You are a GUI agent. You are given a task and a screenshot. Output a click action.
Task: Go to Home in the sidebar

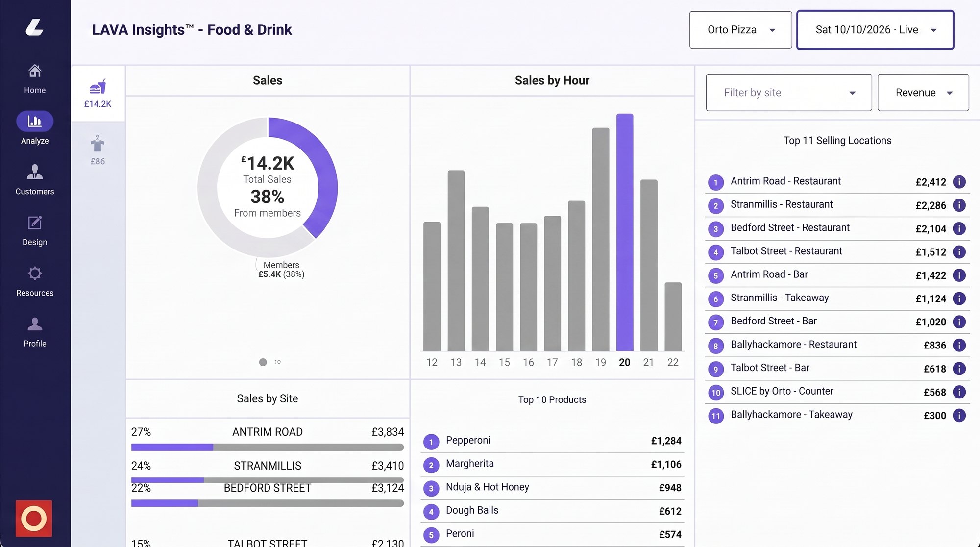point(35,79)
